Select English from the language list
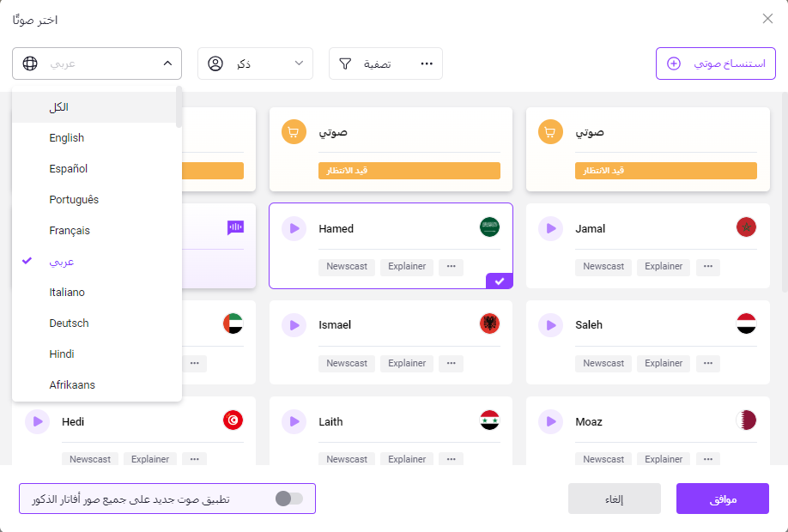The image size is (788, 532). (67, 138)
